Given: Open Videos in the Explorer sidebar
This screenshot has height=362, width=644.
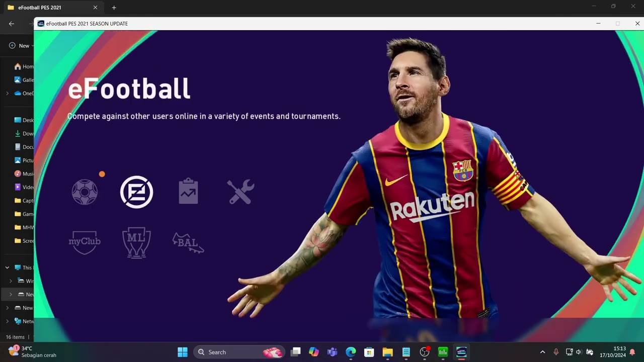Looking at the screenshot, I should click(24, 187).
